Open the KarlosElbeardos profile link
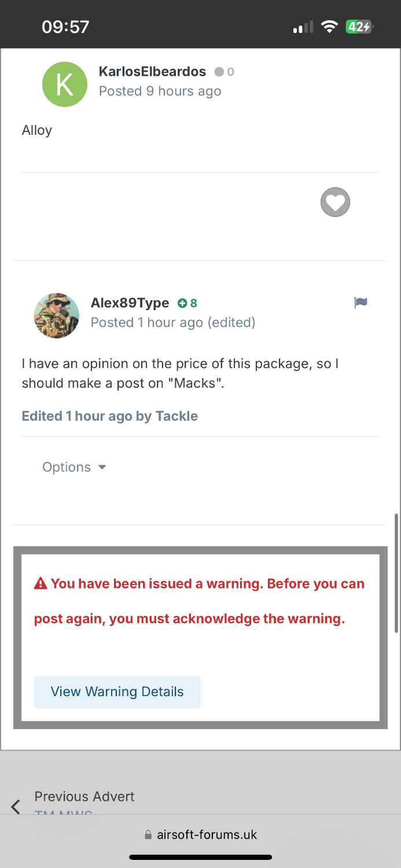Image resolution: width=401 pixels, height=868 pixels. pyautogui.click(x=152, y=72)
